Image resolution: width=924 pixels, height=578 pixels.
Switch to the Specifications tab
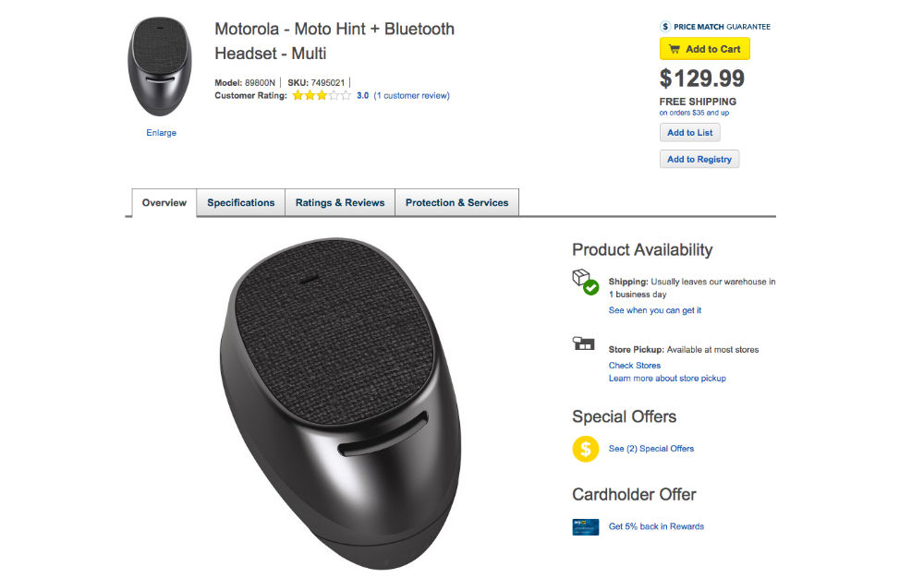coord(240,203)
